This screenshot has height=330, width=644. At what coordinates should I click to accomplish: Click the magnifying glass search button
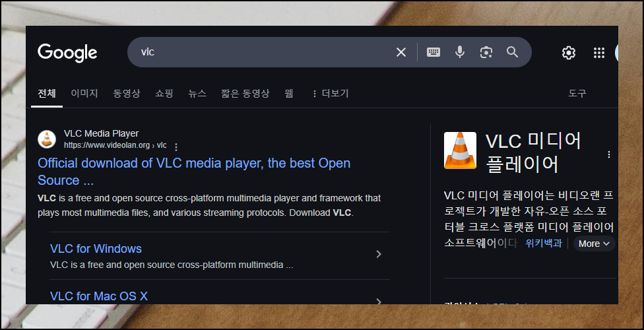pyautogui.click(x=512, y=52)
